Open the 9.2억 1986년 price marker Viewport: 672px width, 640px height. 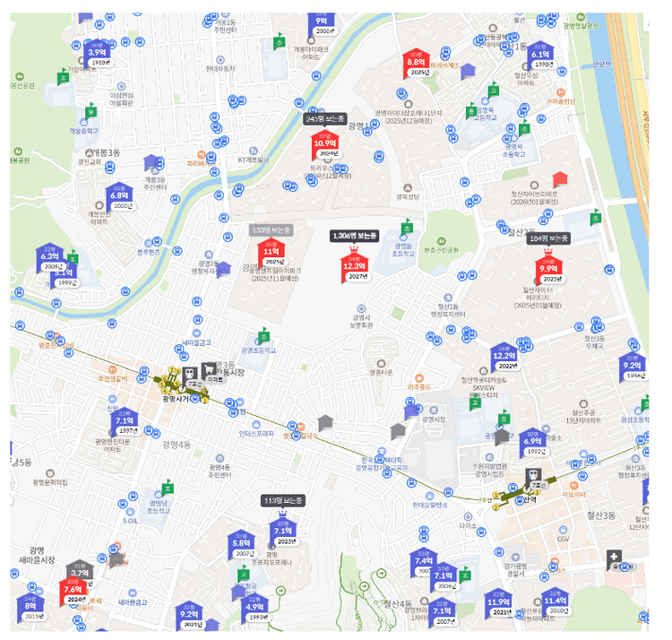(633, 367)
